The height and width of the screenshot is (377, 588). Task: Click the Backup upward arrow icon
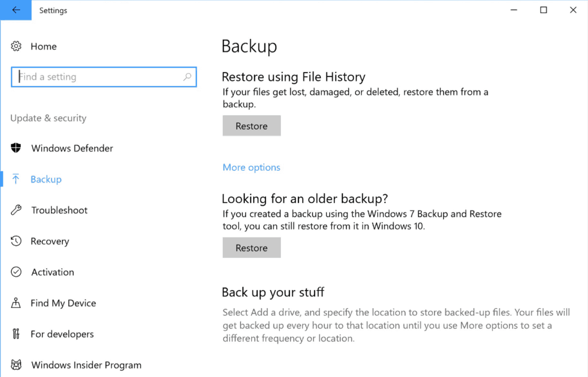coord(15,179)
